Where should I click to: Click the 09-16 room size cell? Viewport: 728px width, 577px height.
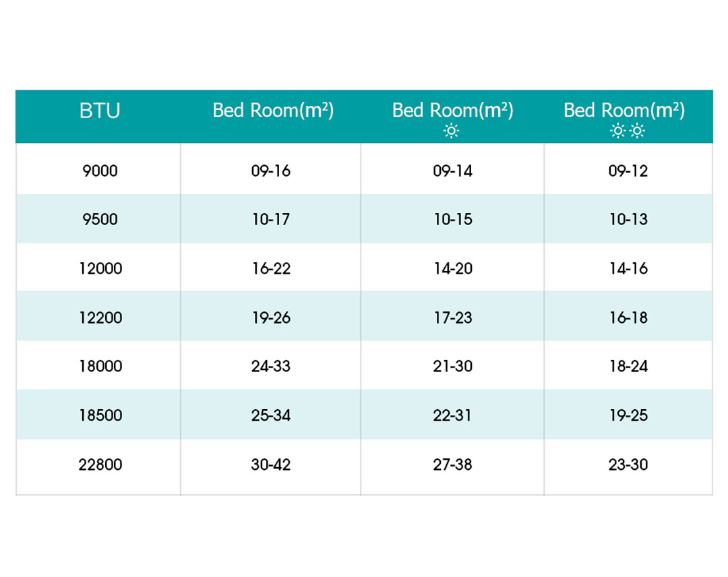point(271,171)
